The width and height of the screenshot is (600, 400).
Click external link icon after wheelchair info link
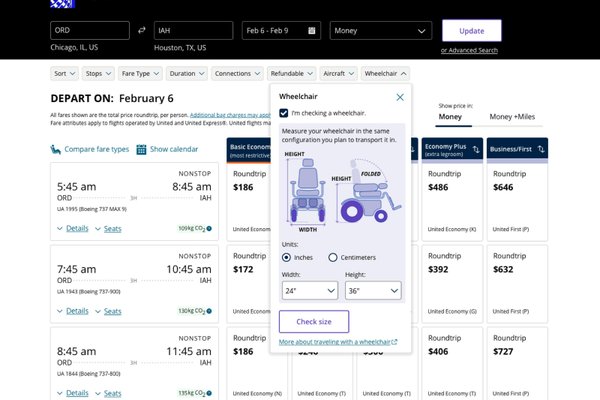pyautogui.click(x=395, y=342)
